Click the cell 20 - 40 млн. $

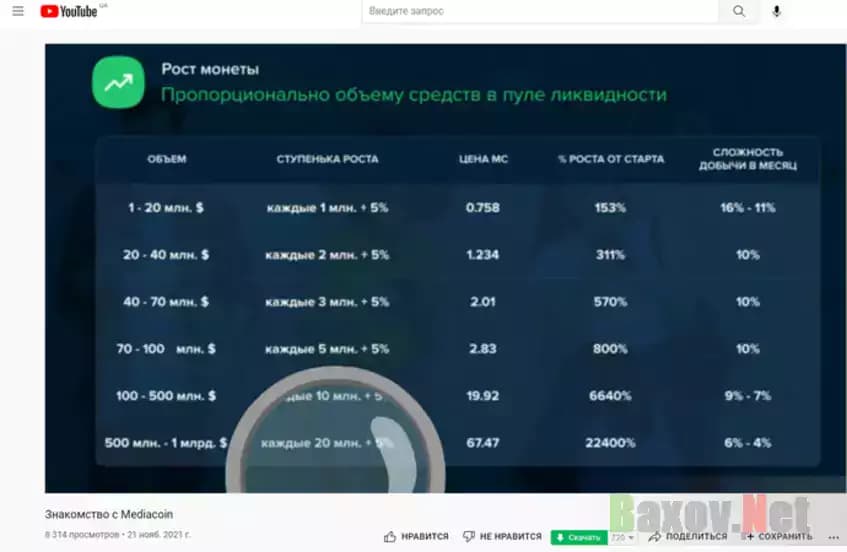166,254
